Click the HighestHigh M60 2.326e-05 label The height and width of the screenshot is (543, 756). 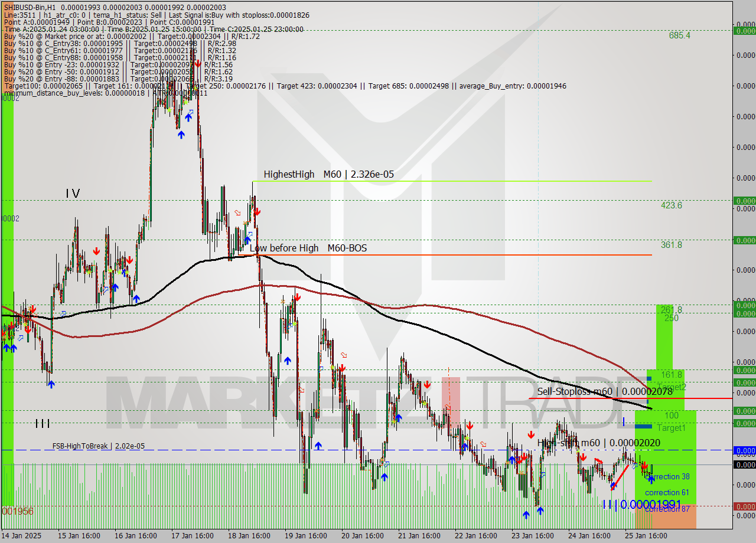pyautogui.click(x=329, y=174)
